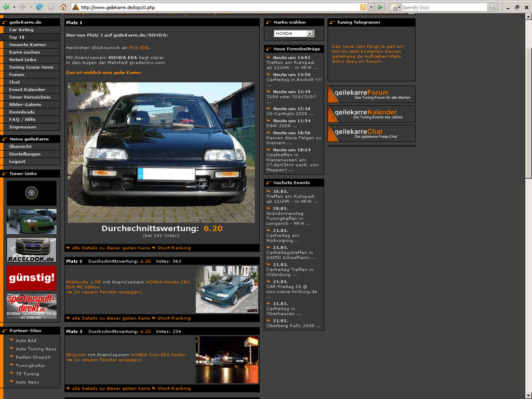
Task: Click the RACELOOK.de banner
Action: coord(32,250)
